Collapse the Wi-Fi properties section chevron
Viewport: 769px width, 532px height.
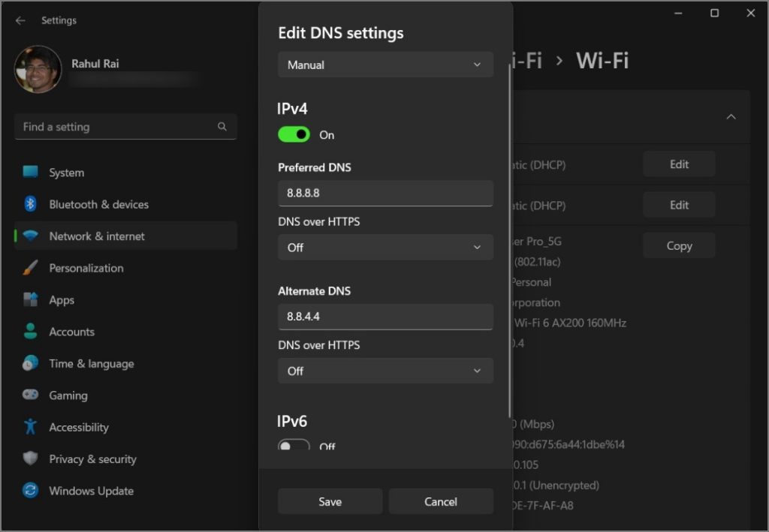(731, 116)
